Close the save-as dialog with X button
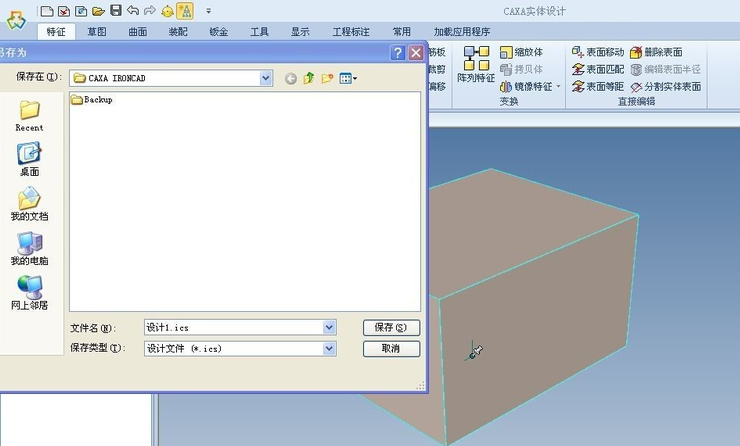 click(x=416, y=52)
